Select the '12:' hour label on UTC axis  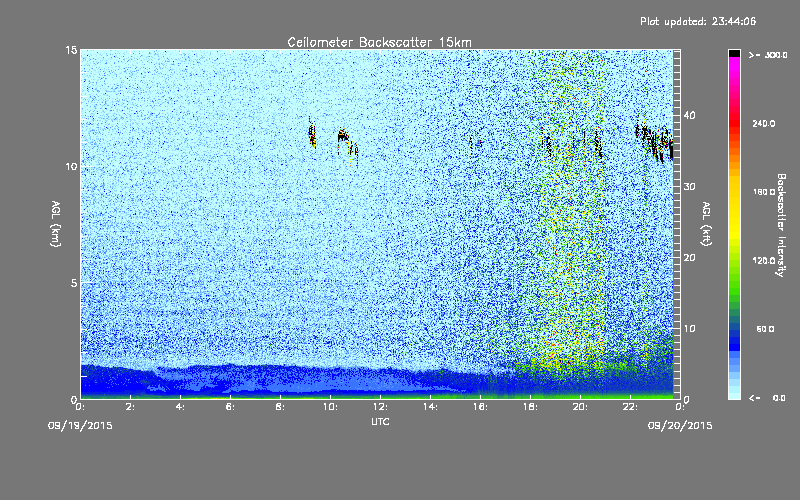point(380,407)
